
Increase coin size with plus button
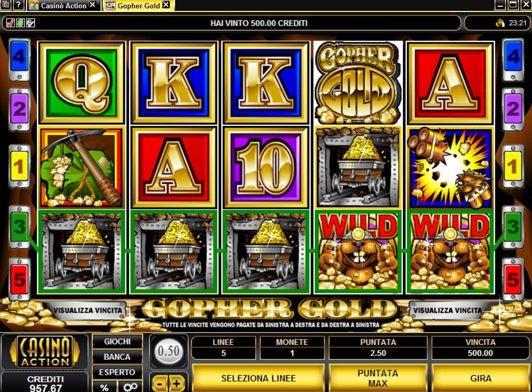point(177,384)
